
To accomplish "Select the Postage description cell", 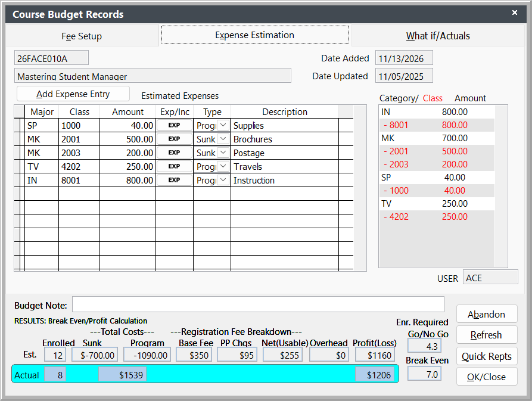I will (285, 153).
